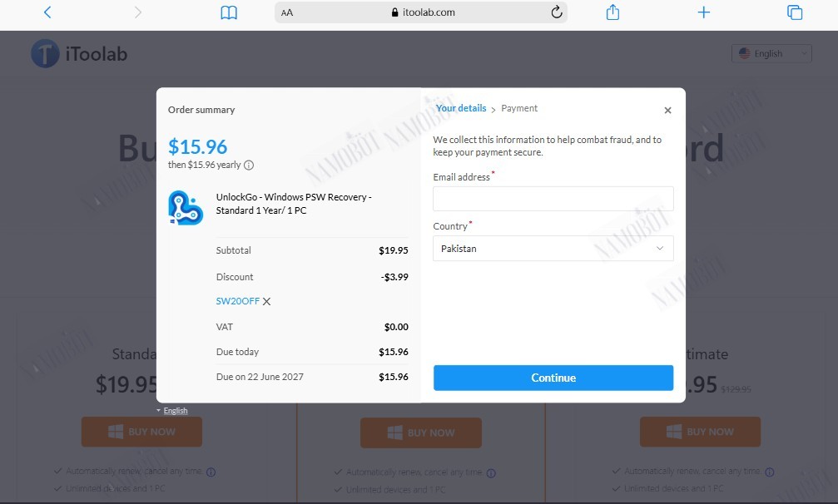Open the Safari share sheet icon
Viewport: 838px width, 504px height.
613,12
